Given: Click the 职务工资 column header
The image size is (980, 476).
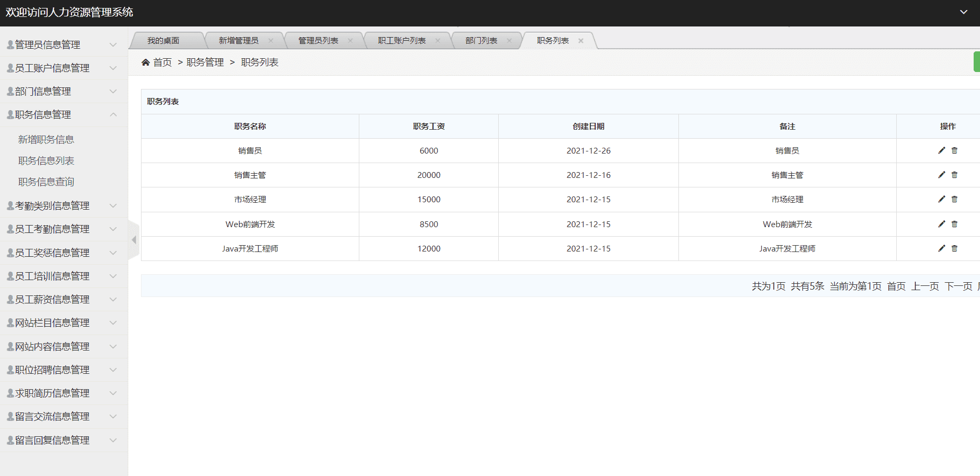Looking at the screenshot, I should (429, 126).
